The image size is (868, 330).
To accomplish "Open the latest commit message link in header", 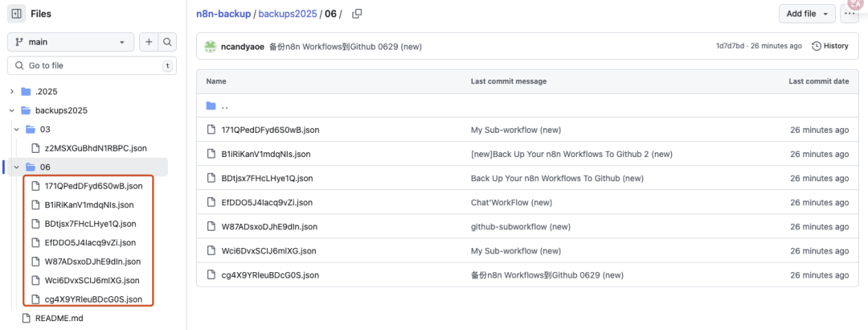I will (x=346, y=47).
